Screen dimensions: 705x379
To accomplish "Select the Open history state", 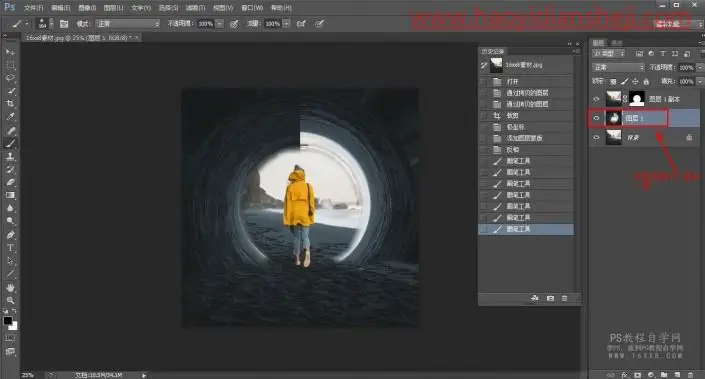I will tap(526, 81).
